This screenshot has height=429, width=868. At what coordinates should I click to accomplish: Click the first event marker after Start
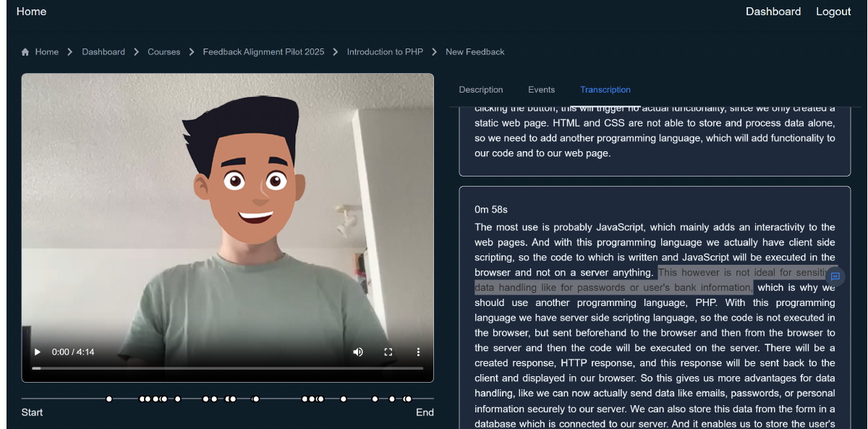click(x=109, y=399)
